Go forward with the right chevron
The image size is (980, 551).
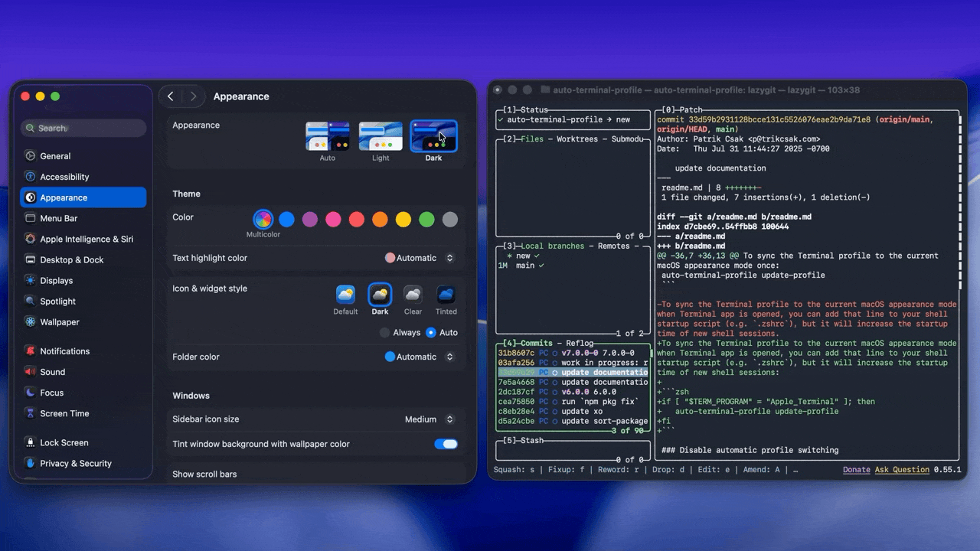[193, 96]
